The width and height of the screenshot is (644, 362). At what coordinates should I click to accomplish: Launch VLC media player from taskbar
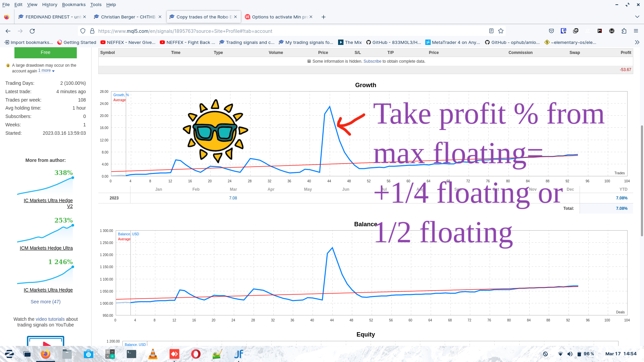(153, 354)
